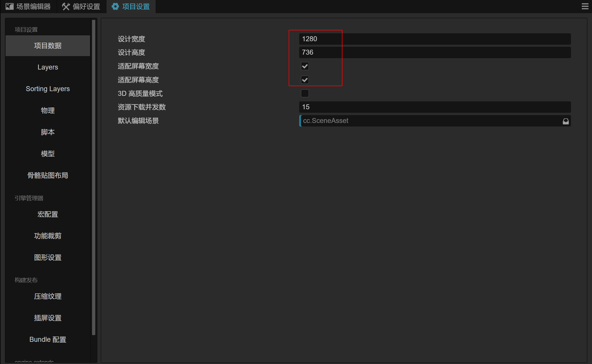
Task: Enable 3D 高质量模式 checkbox
Action: point(304,93)
